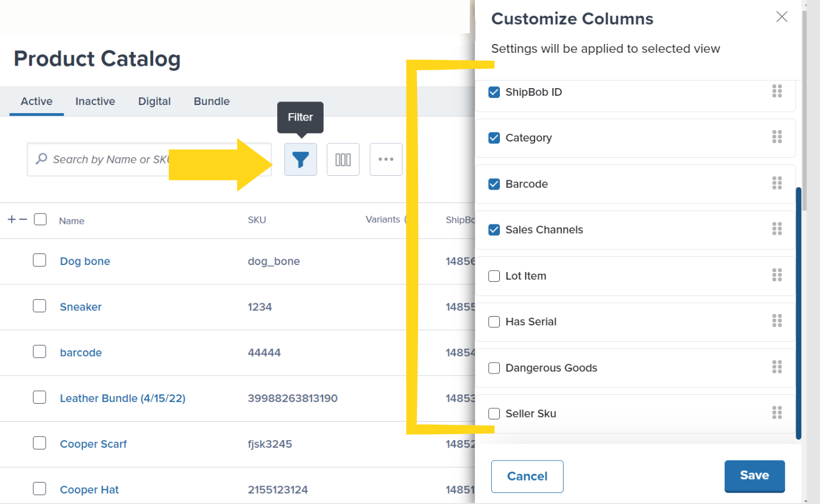This screenshot has width=820, height=504.
Task: Cancel the Customize Columns changes
Action: [x=527, y=476]
